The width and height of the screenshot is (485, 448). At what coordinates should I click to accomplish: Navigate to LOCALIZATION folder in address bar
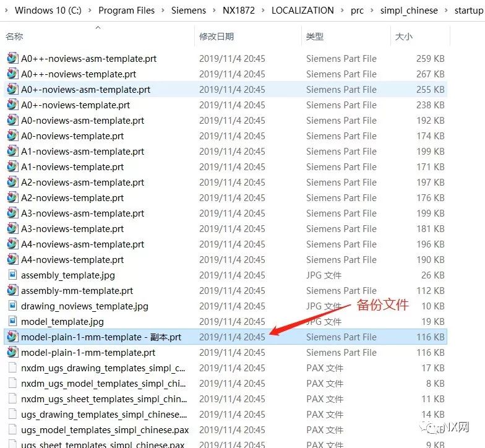pyautogui.click(x=303, y=10)
